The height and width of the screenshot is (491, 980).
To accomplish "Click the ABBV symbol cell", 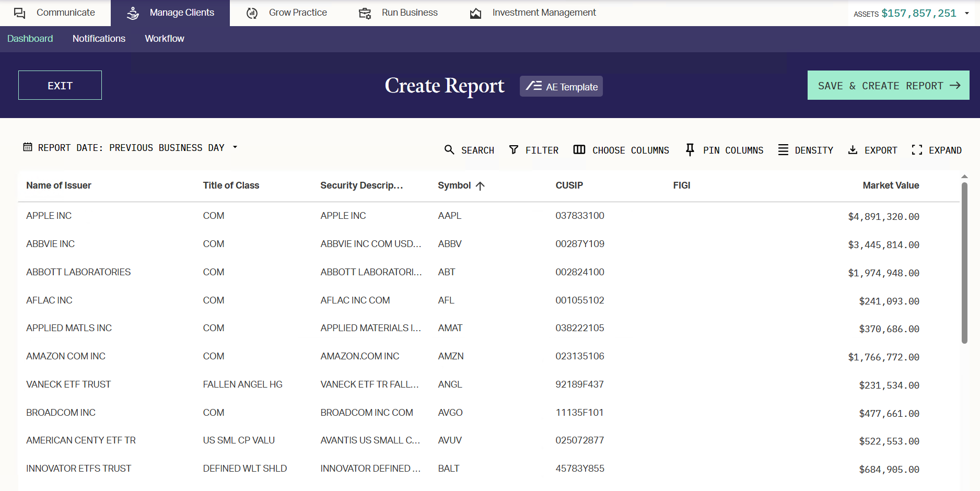I will (x=450, y=244).
